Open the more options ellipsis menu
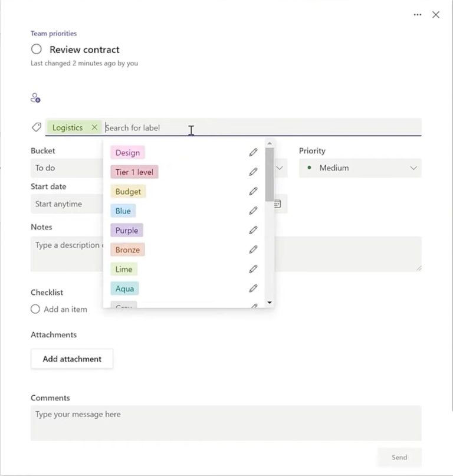Screen dimensions: 453x476 pyautogui.click(x=418, y=14)
